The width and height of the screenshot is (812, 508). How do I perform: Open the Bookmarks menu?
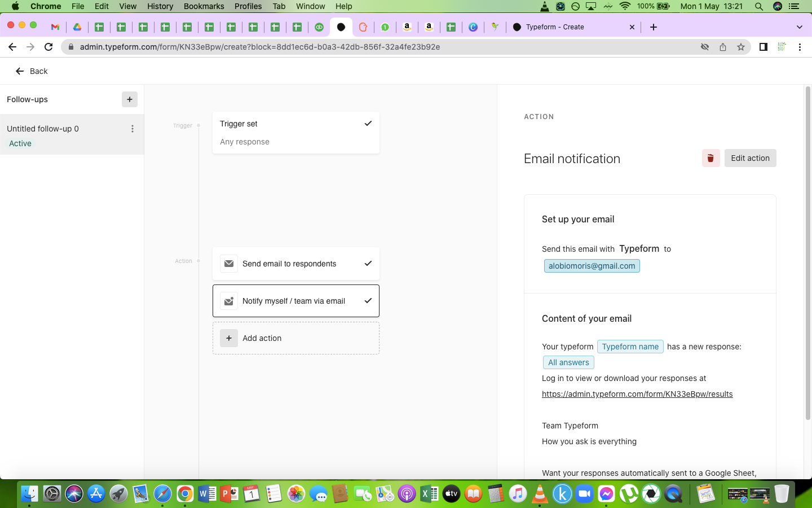(x=204, y=6)
